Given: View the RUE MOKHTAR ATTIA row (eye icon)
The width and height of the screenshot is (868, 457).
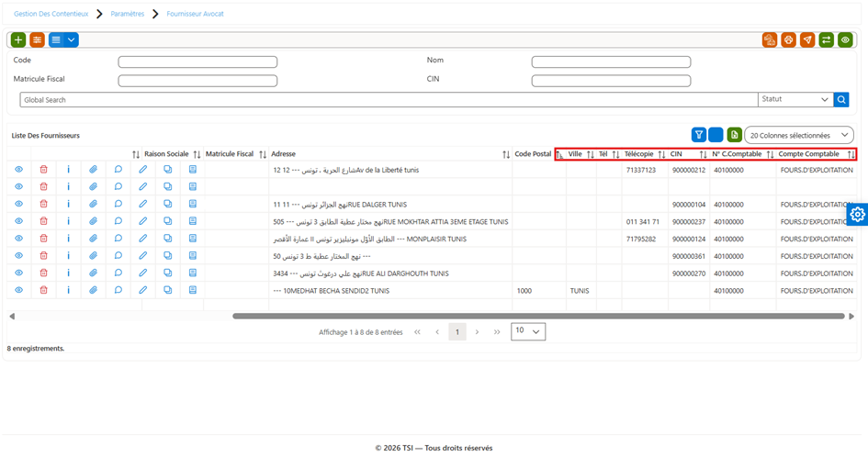Looking at the screenshot, I should click(18, 221).
